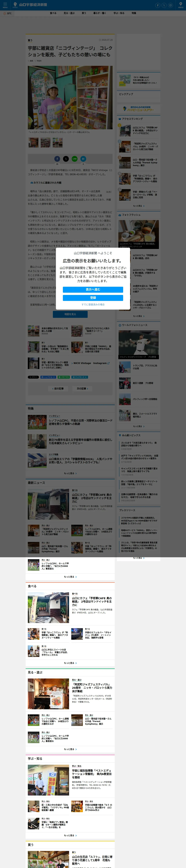Select the first thumbnail under the main photo

tap(33, 142)
